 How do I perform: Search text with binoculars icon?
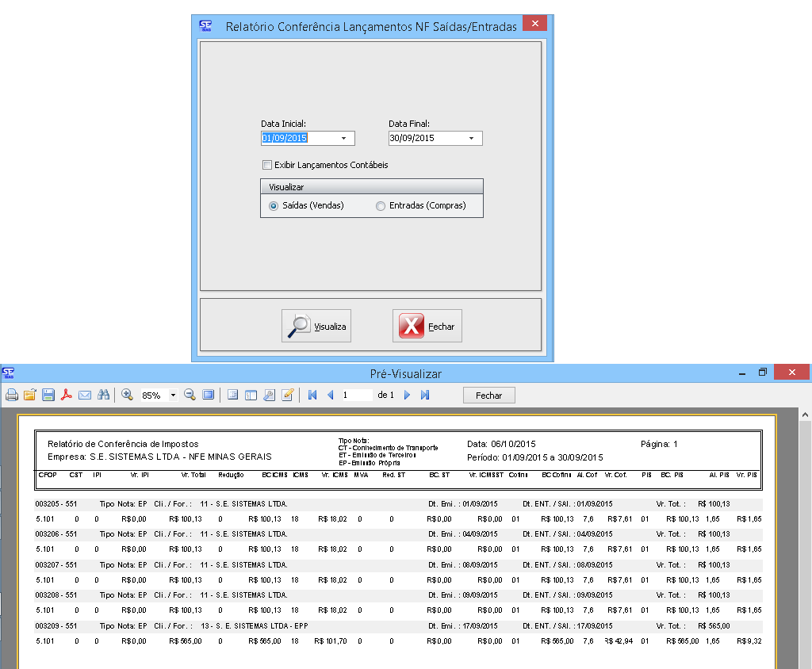[x=103, y=395]
